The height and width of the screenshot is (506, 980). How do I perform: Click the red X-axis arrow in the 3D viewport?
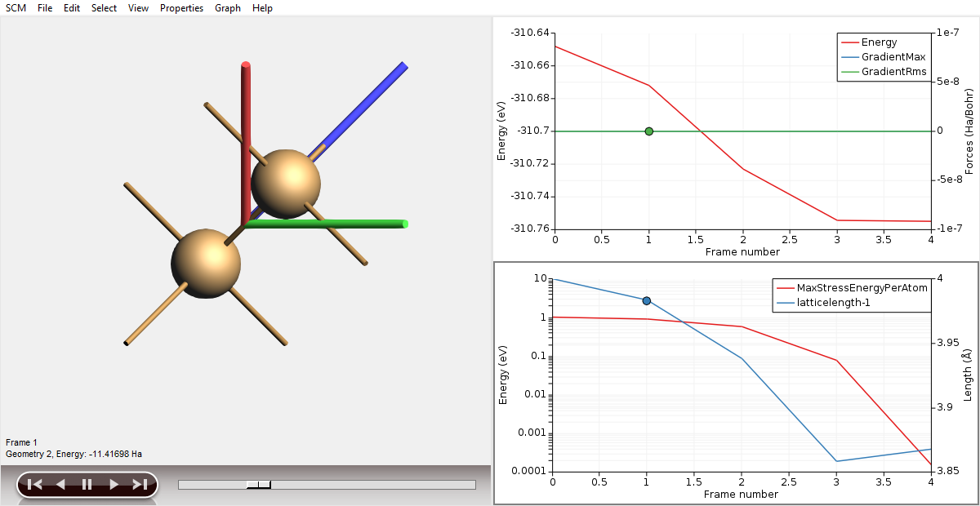pos(245,98)
